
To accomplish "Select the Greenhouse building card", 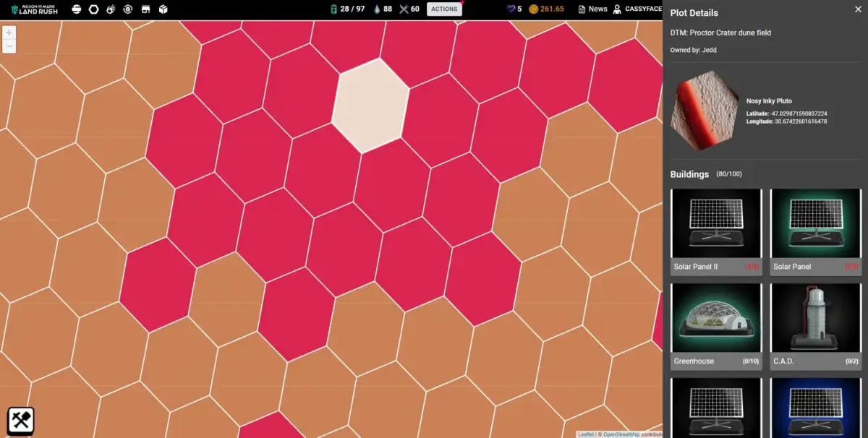I will (716, 324).
